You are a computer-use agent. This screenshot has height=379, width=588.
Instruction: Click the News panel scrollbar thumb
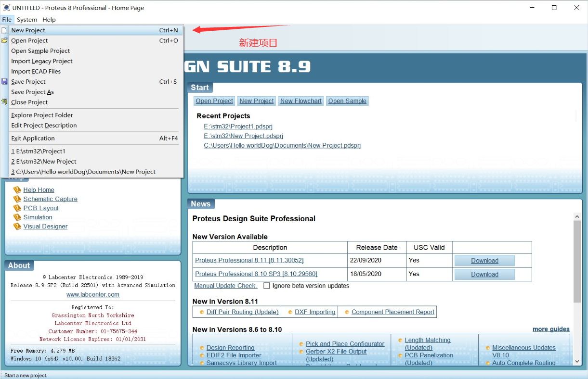click(577, 262)
